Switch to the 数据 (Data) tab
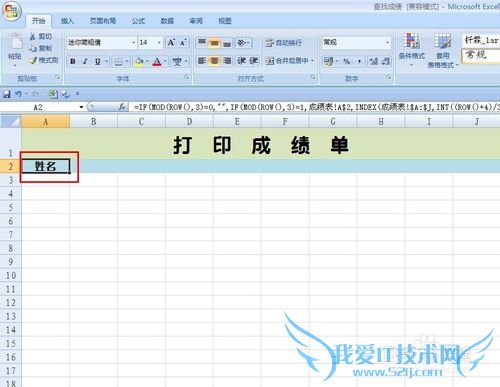 pyautogui.click(x=167, y=21)
